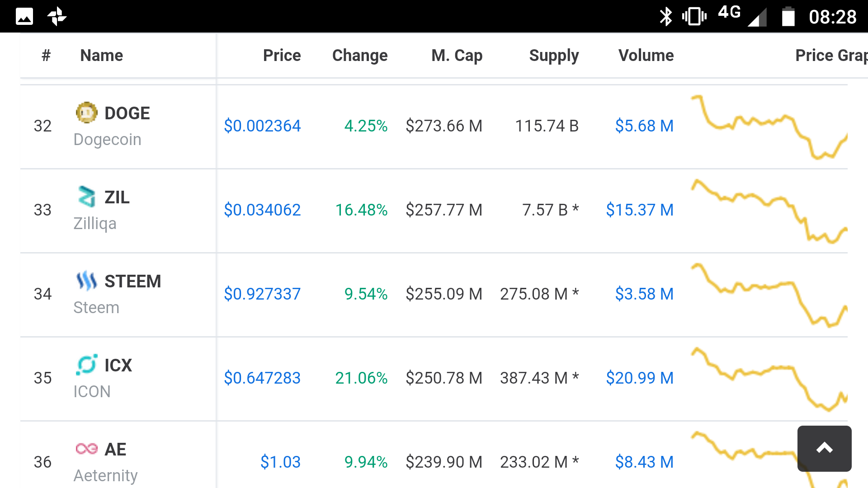Open ICON volume $20.99 M link
This screenshot has height=488, width=868.
640,378
